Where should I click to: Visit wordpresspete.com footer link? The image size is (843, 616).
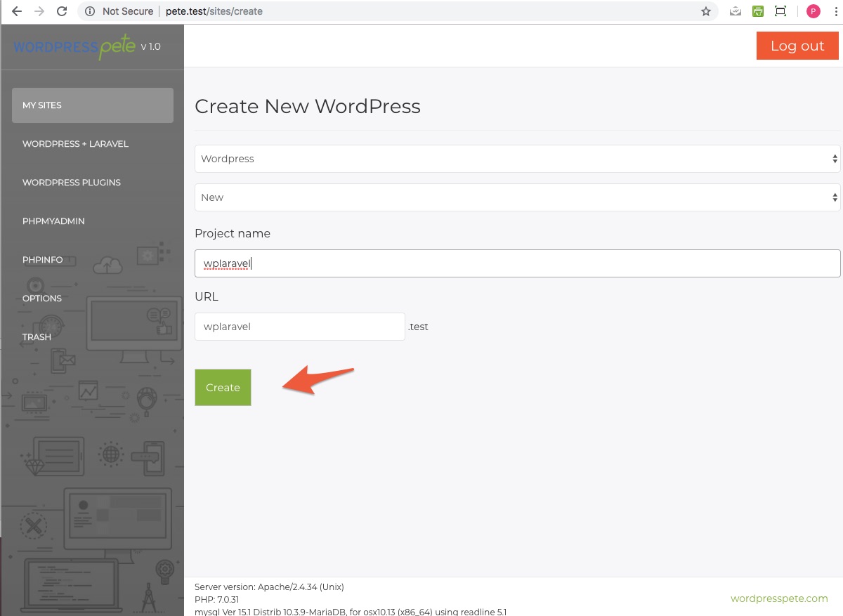coord(779,598)
